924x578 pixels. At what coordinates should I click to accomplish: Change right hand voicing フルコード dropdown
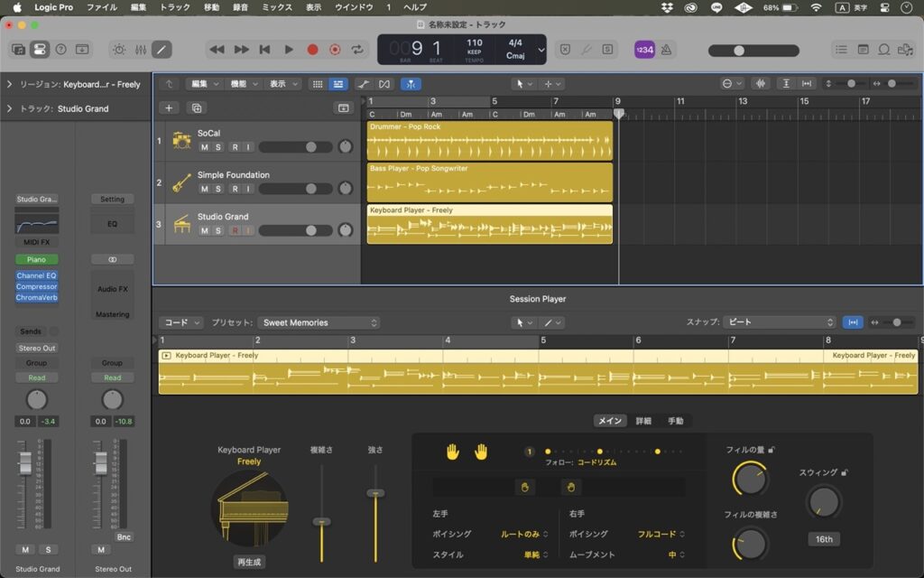(x=661, y=534)
